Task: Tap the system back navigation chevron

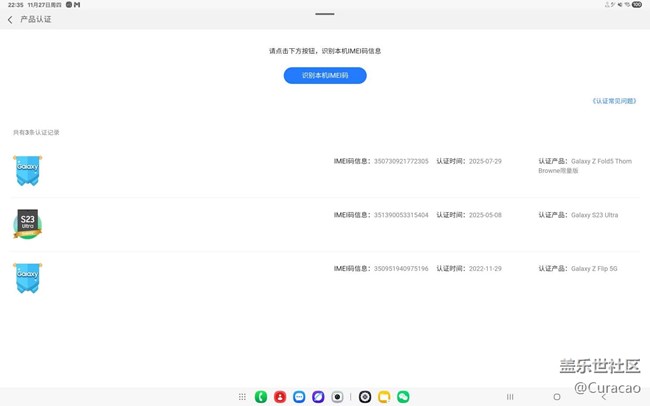Action: [x=604, y=397]
